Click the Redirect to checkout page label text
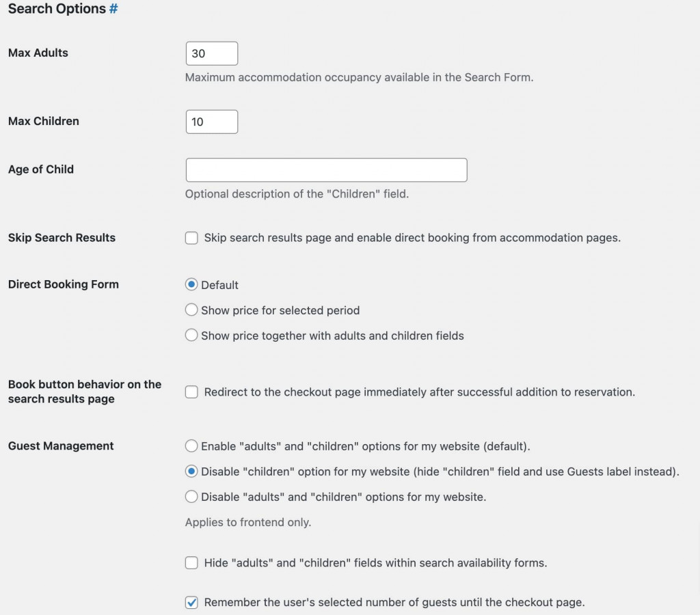This screenshot has width=700, height=615. [419, 392]
